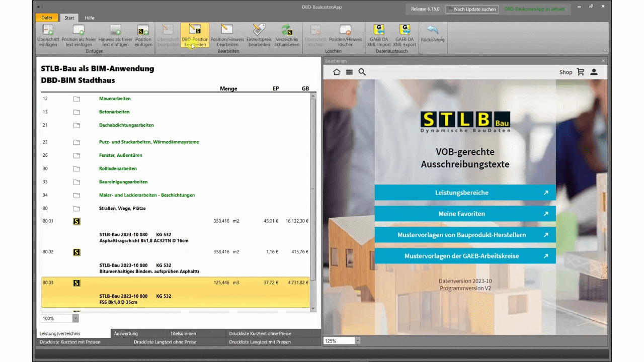Click scrollbar down arrow in list

(313, 309)
